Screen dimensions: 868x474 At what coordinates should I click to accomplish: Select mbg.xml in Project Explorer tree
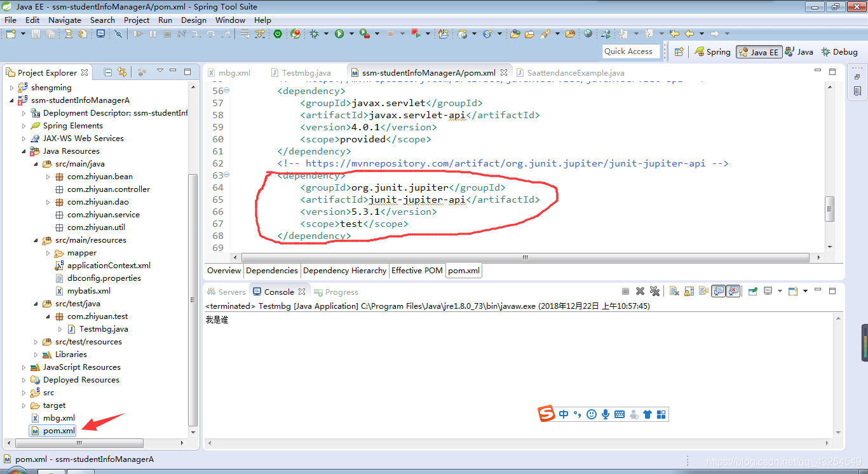53,418
